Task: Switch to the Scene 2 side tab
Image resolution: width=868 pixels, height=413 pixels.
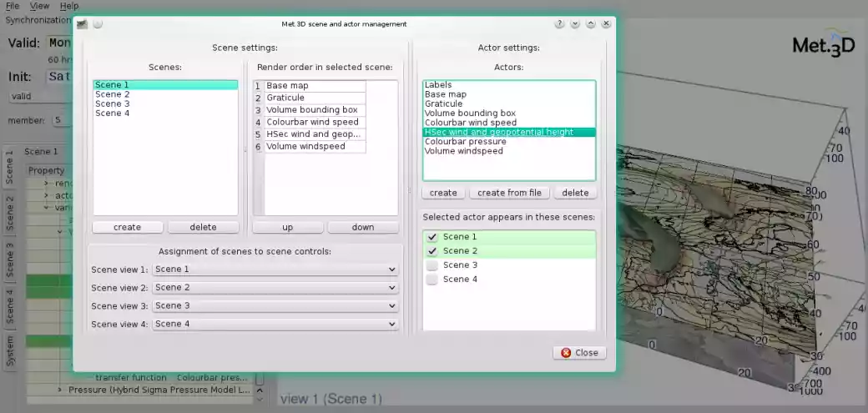Action: click(9, 213)
